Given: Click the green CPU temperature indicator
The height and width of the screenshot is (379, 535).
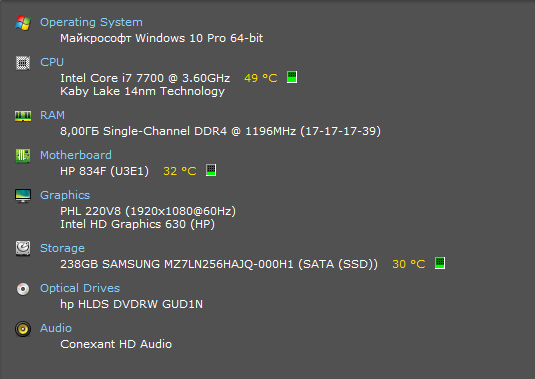Looking at the screenshot, I should (x=292, y=77).
